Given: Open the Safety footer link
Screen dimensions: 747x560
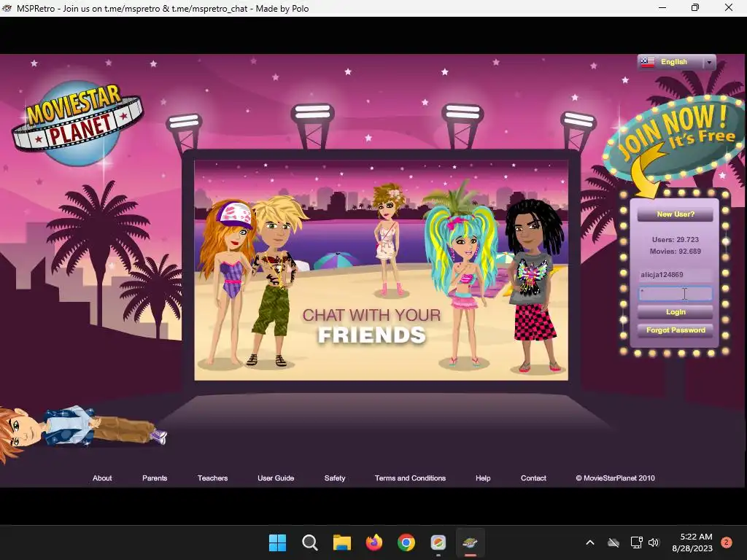Looking at the screenshot, I should pos(334,478).
